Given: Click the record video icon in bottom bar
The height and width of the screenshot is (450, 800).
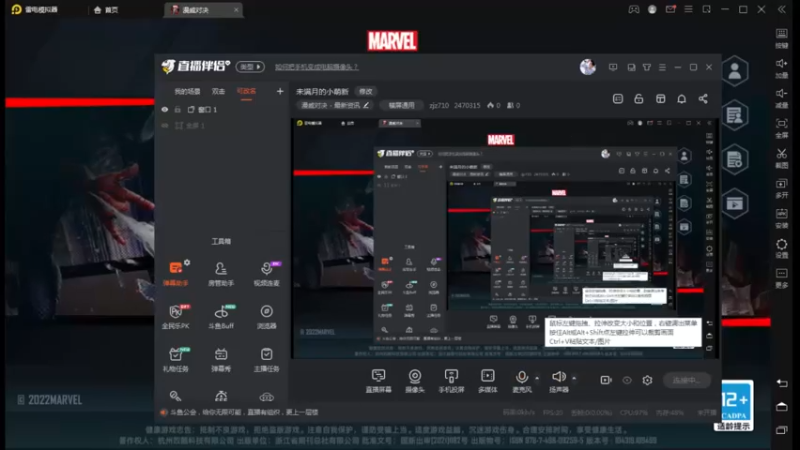Looking at the screenshot, I should pos(606,380).
